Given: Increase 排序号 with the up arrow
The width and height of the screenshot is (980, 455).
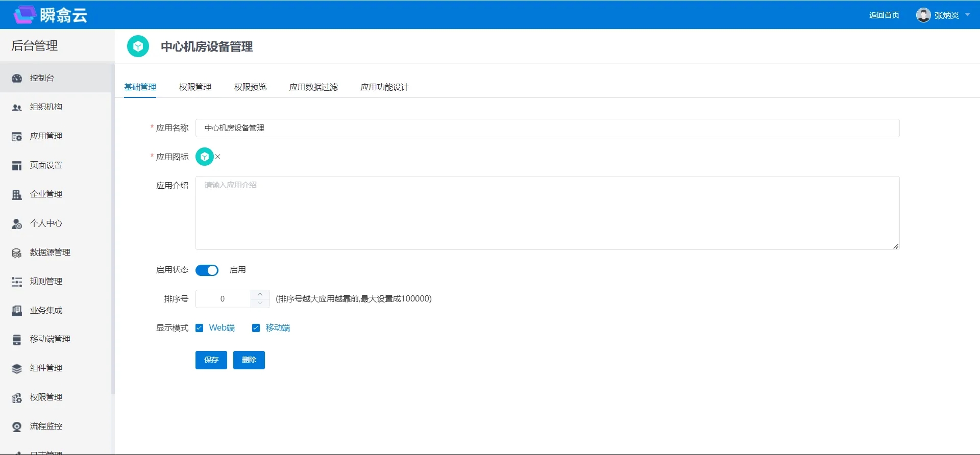Looking at the screenshot, I should coord(260,294).
